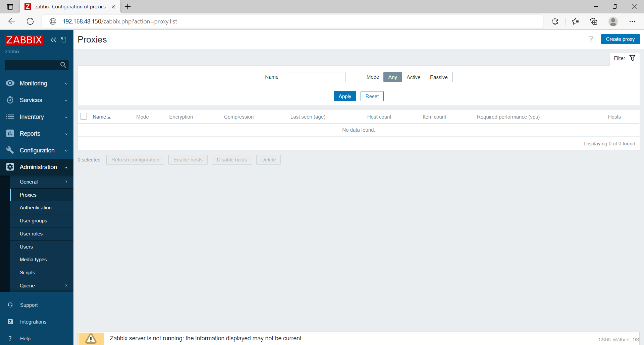Open a new browser tab
This screenshot has width=644, height=345.
(x=128, y=7)
